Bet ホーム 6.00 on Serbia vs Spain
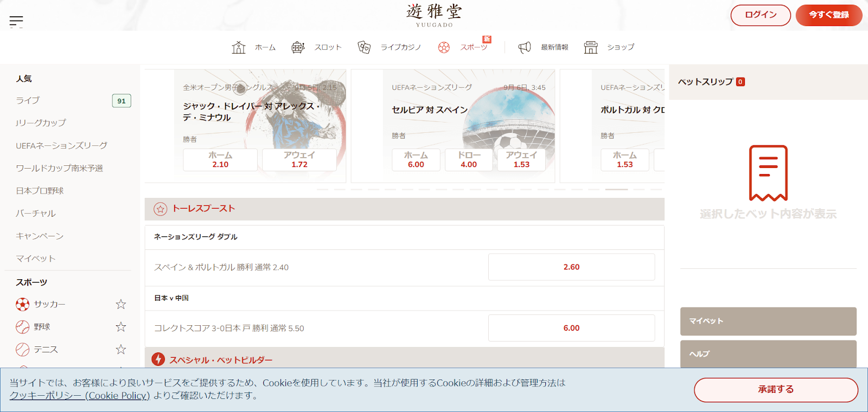868x412 pixels. tap(416, 160)
